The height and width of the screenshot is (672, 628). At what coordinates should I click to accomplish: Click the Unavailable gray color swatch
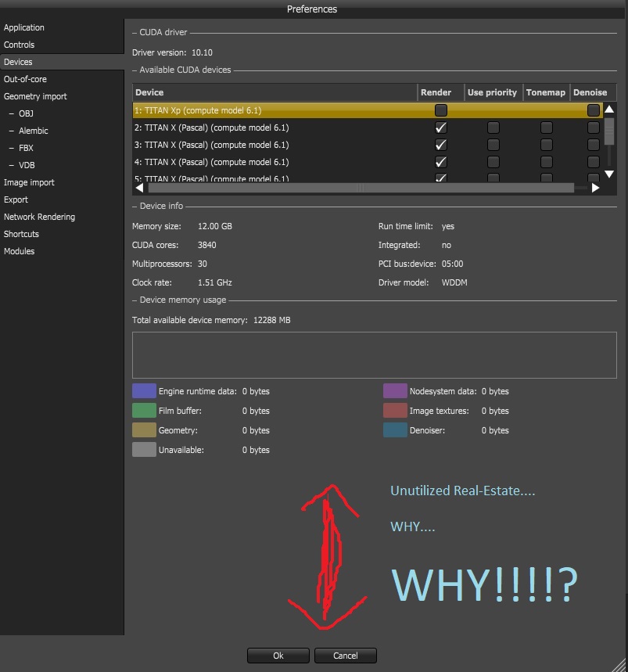(x=144, y=450)
